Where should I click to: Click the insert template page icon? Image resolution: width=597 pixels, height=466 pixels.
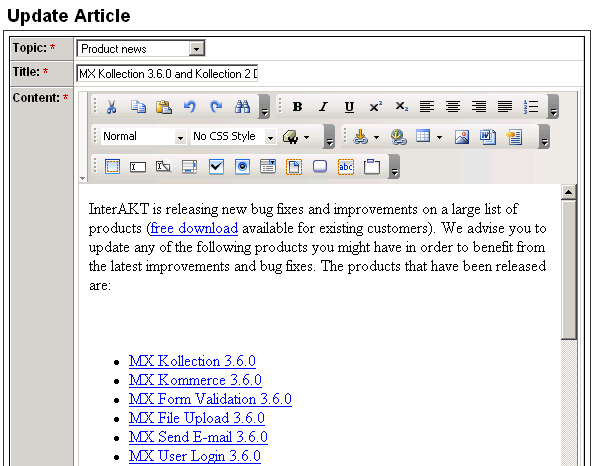[x=514, y=137]
